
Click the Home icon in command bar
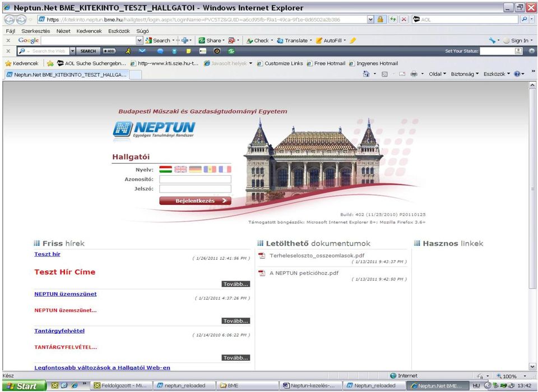[366, 74]
